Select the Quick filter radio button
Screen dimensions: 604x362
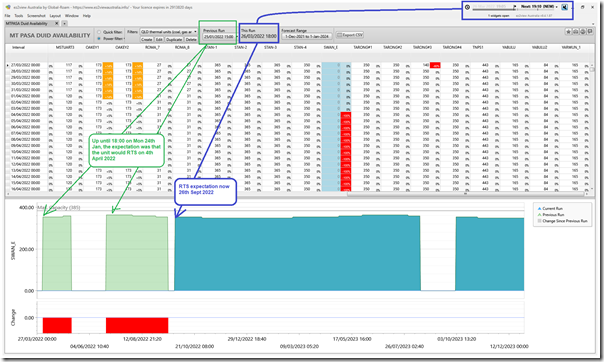pos(99,32)
